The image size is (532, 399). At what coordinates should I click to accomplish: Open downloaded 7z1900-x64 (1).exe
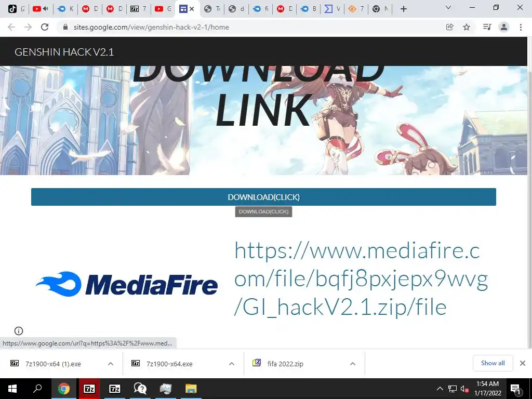(x=53, y=364)
